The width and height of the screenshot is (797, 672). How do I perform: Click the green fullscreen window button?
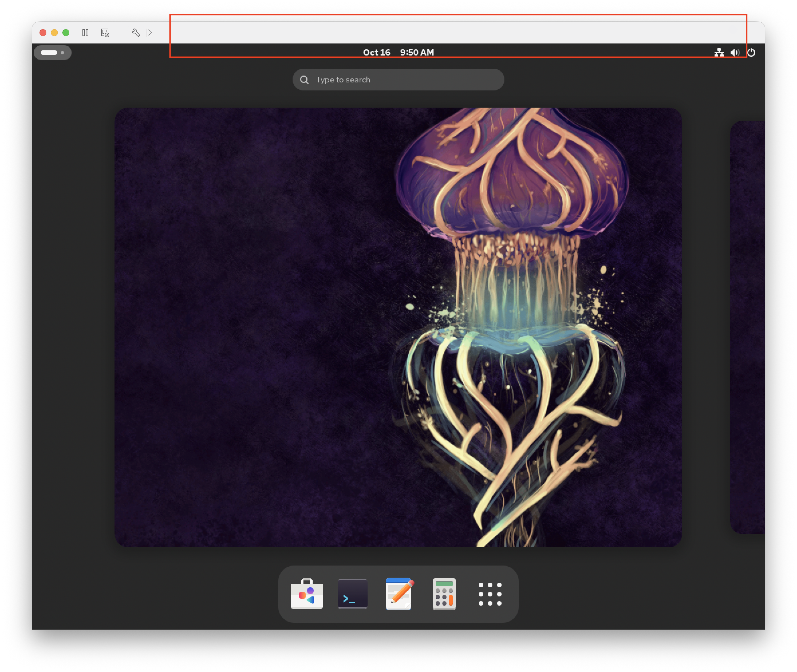(x=66, y=33)
